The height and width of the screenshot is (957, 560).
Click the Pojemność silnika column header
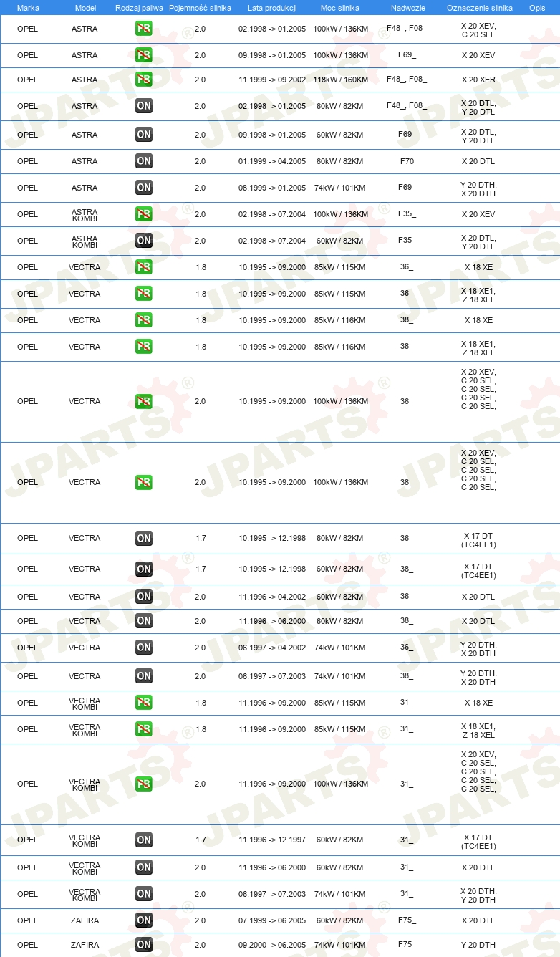pos(200,7)
